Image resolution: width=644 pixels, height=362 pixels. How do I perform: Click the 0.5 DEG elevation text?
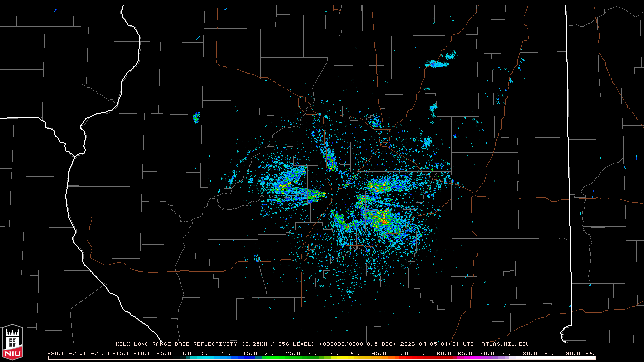pyautogui.click(x=380, y=344)
